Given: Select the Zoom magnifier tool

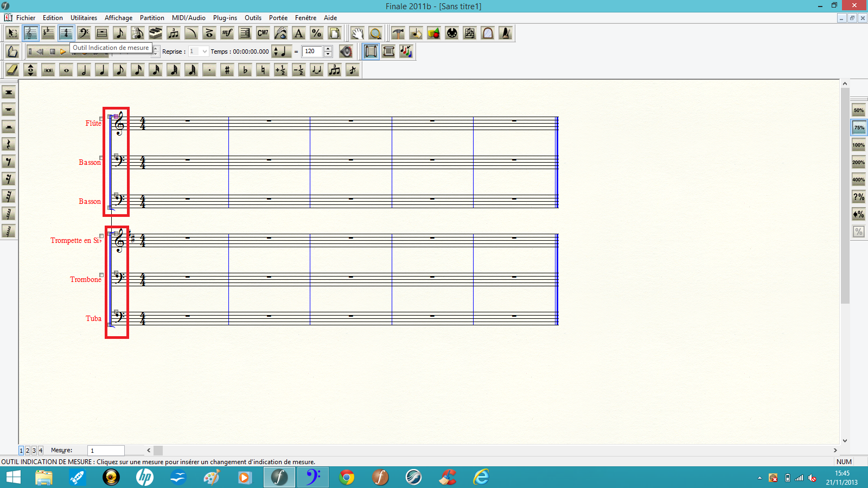Looking at the screenshot, I should point(375,33).
